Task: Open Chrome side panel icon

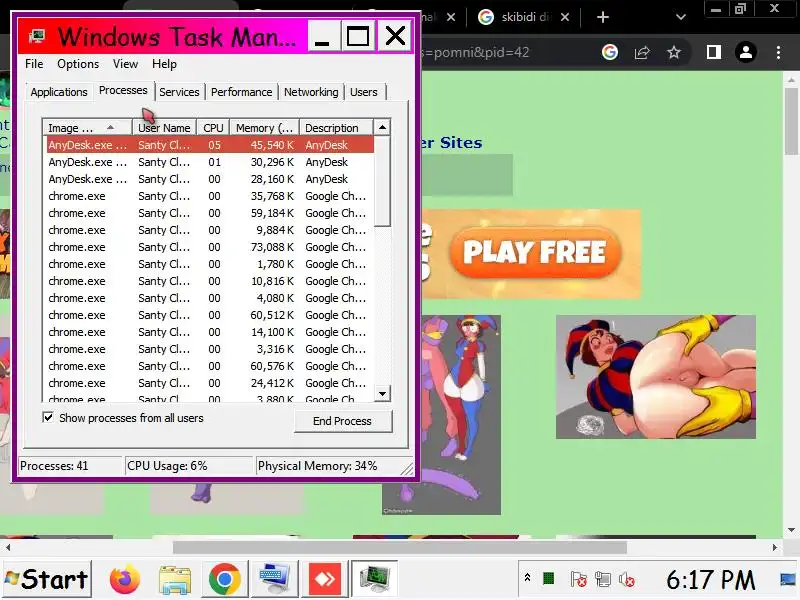Action: (714, 52)
